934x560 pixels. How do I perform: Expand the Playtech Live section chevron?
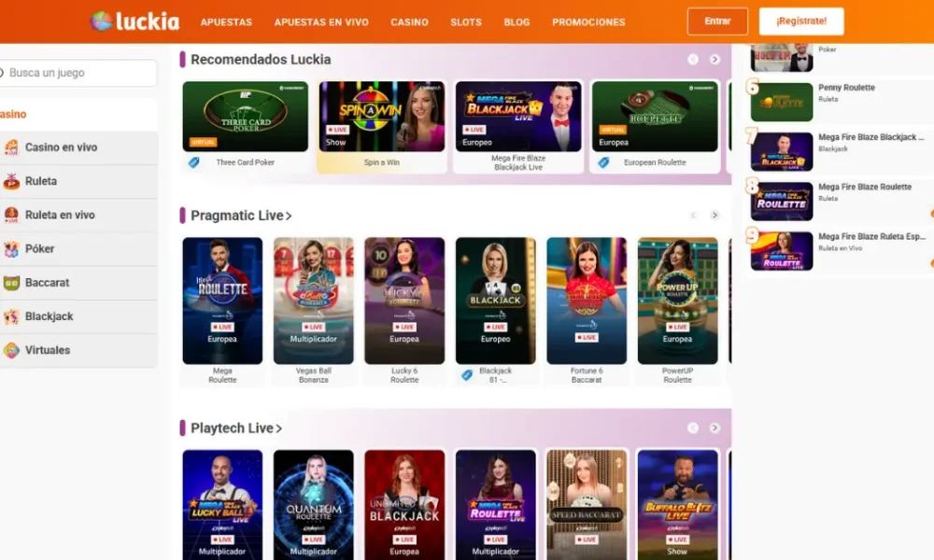(278, 428)
